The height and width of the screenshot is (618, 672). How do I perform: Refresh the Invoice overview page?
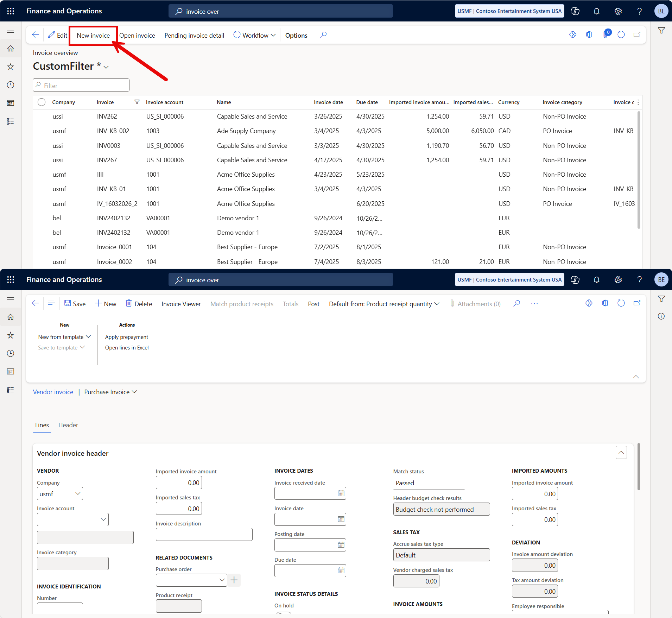[x=621, y=34]
